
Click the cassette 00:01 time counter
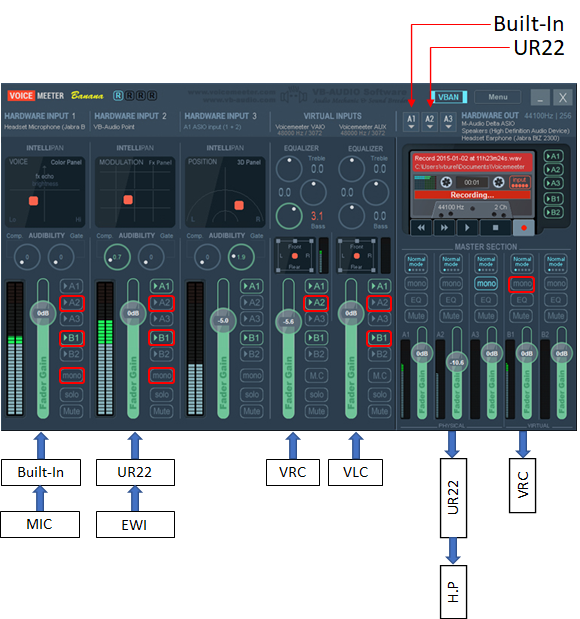click(x=472, y=182)
